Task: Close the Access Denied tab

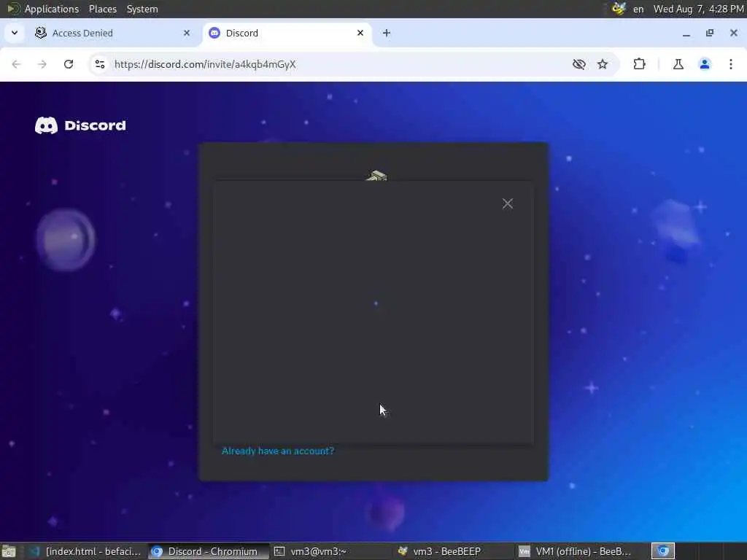Action: (x=187, y=33)
